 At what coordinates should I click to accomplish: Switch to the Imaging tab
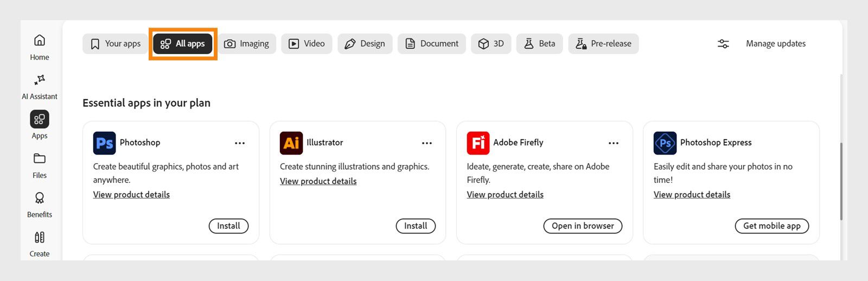pos(247,44)
